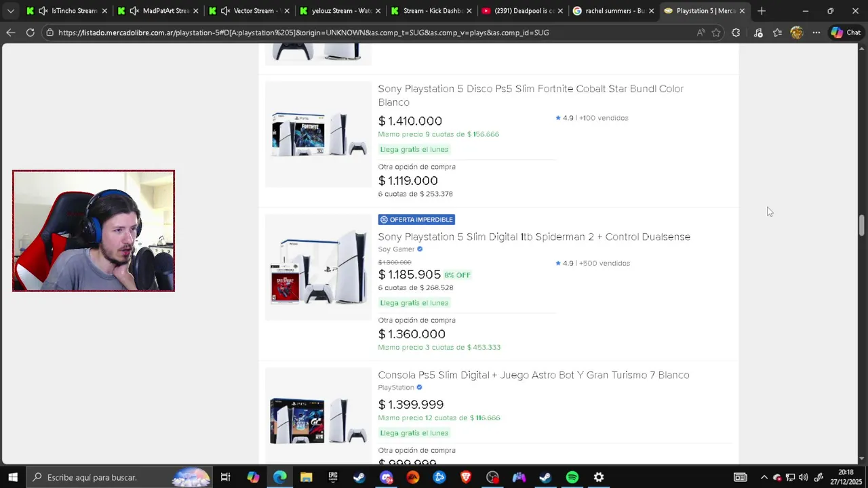Switch to the Deadpool YouTube tab
The height and width of the screenshot is (488, 868).
click(x=521, y=11)
